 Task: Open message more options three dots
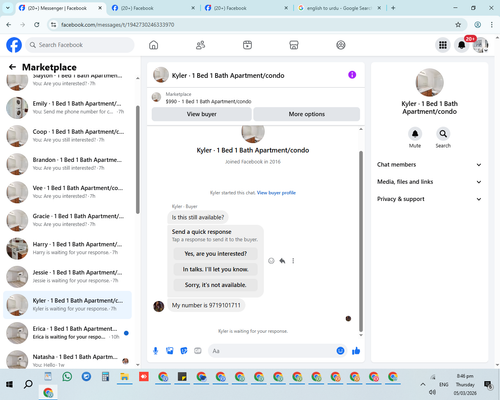(293, 261)
